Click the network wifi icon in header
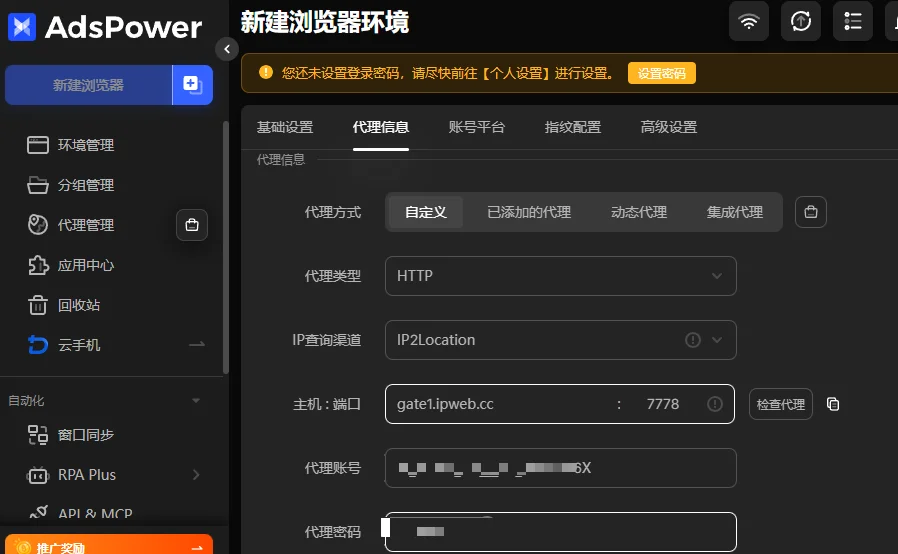 749,21
